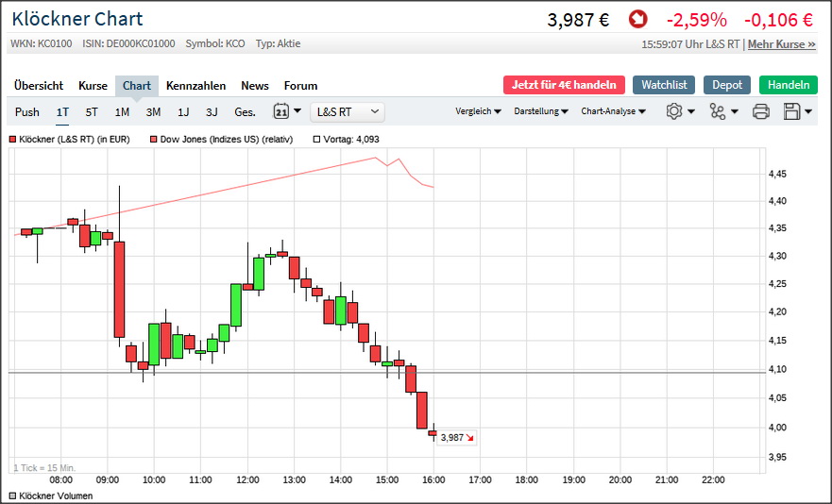
Task: Expand arrow next to save icon
Action: (x=808, y=111)
